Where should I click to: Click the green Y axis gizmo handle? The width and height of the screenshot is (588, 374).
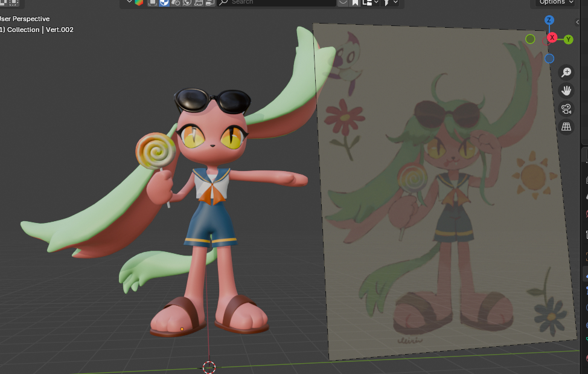pyautogui.click(x=568, y=40)
